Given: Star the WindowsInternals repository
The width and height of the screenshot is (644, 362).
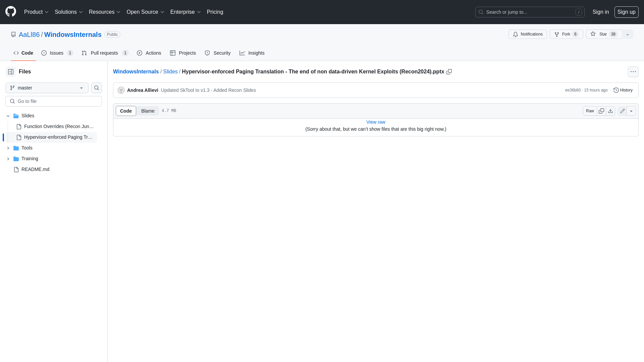Looking at the screenshot, I should click(604, 34).
